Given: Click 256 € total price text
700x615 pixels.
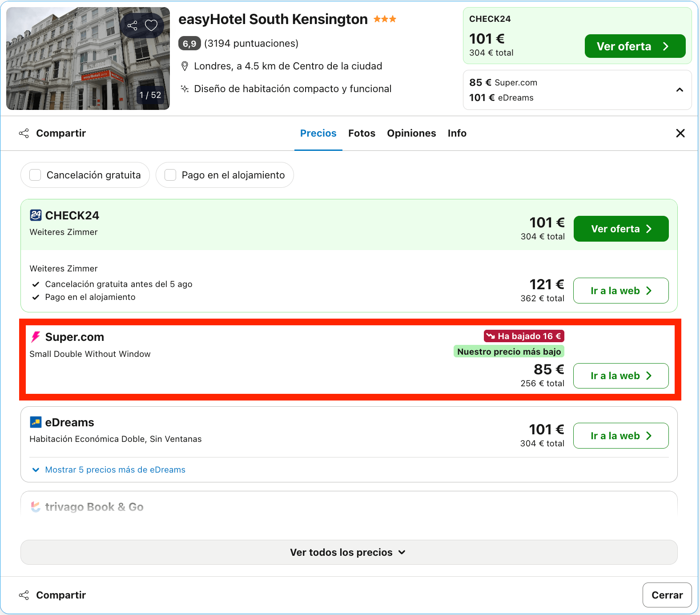Looking at the screenshot, I should (542, 383).
